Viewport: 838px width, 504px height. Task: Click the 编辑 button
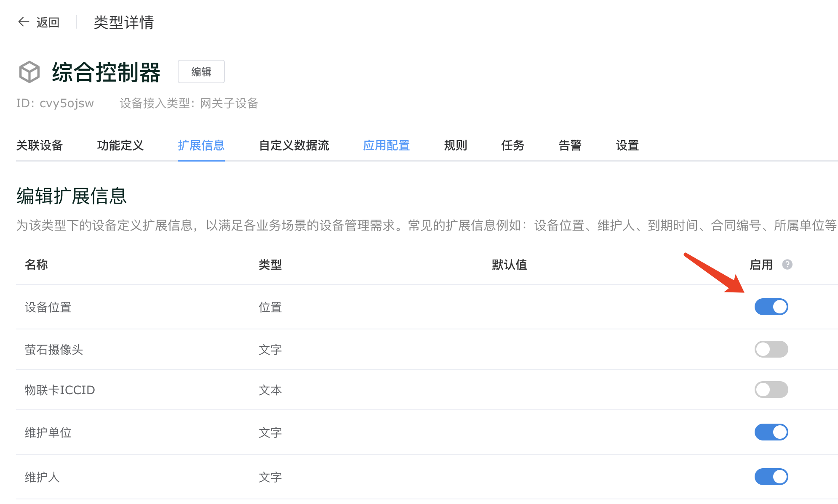201,72
